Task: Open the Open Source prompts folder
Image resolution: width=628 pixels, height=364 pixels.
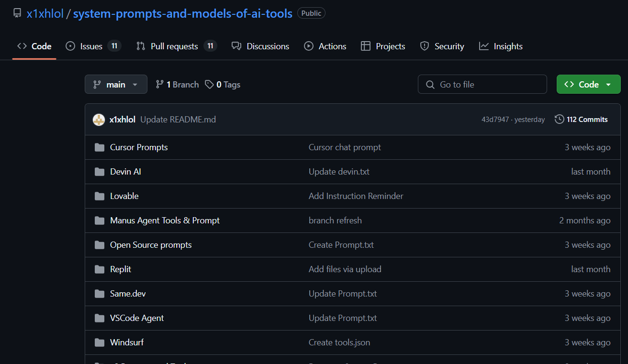Action: 151,245
